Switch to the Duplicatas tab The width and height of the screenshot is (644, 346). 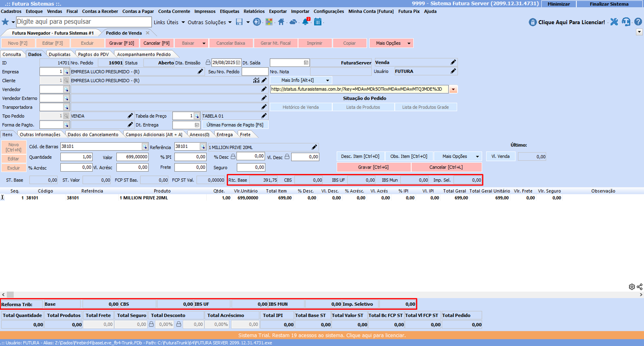click(x=59, y=55)
